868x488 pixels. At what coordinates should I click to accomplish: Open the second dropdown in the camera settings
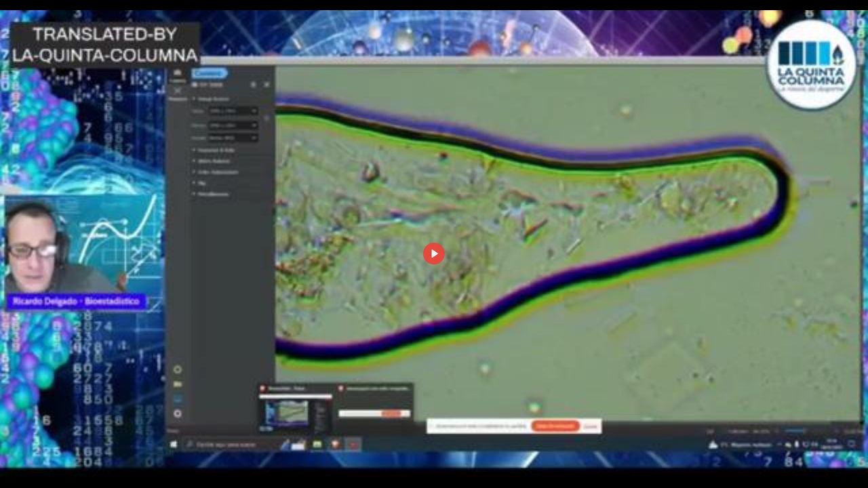tap(233, 125)
